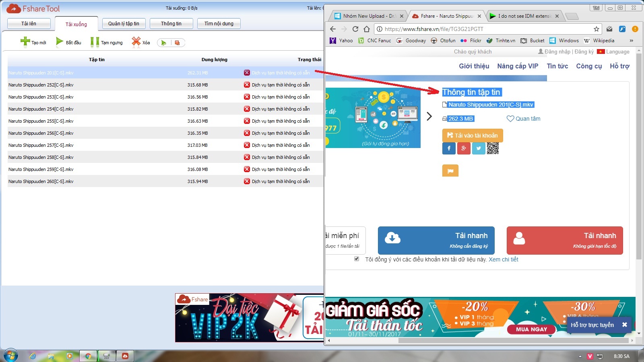Open 'Giới thiệu' site menu
Viewport: 644px width, 362px height.
click(474, 66)
